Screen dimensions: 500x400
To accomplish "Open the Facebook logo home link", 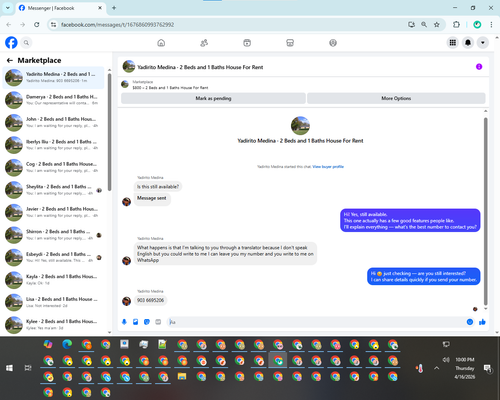I will tap(11, 43).
